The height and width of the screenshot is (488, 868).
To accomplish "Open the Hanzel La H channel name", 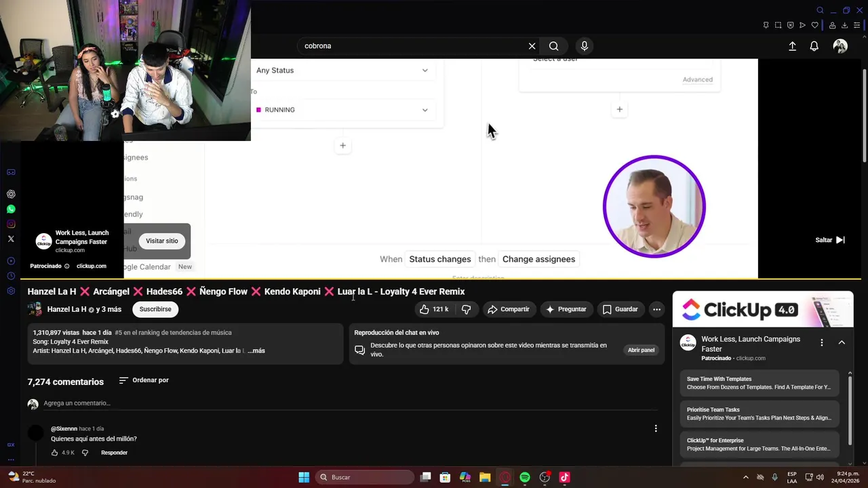I will click(66, 309).
